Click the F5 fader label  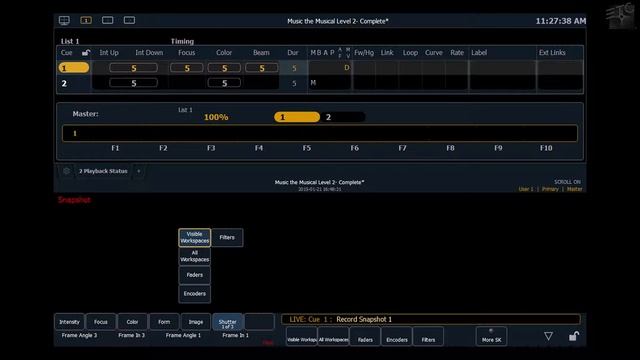point(307,148)
